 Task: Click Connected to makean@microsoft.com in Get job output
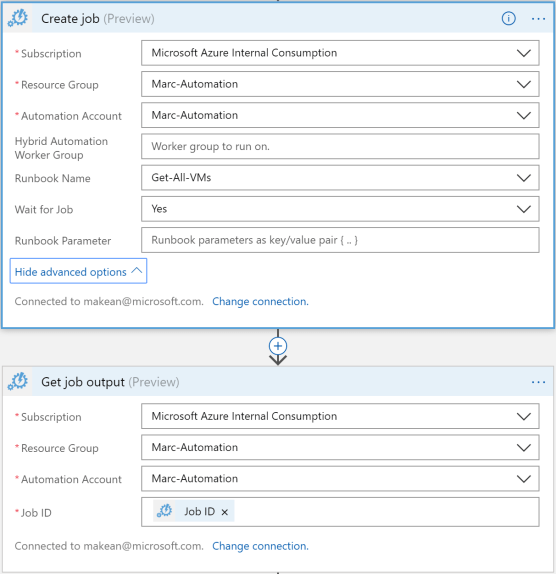pos(109,546)
